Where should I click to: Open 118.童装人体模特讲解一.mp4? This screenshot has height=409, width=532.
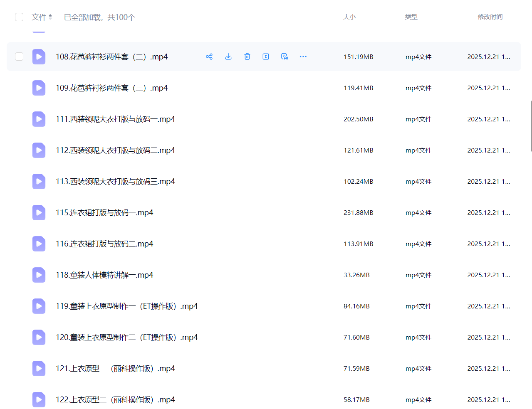104,275
